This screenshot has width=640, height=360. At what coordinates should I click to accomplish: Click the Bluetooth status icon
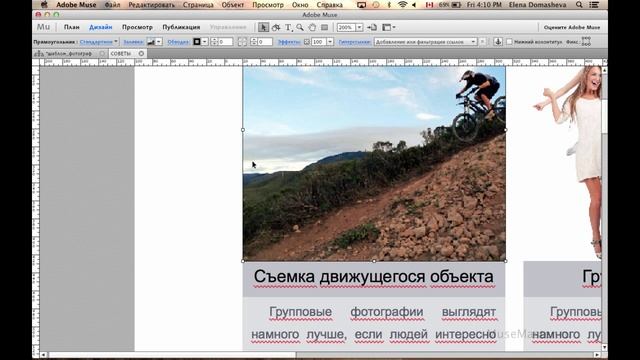[x=389, y=5]
